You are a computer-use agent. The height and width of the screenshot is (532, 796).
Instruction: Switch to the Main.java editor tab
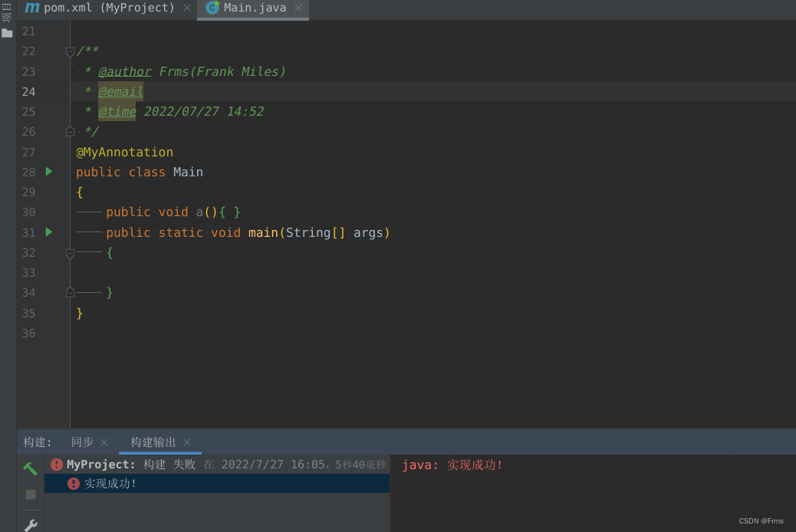253,8
